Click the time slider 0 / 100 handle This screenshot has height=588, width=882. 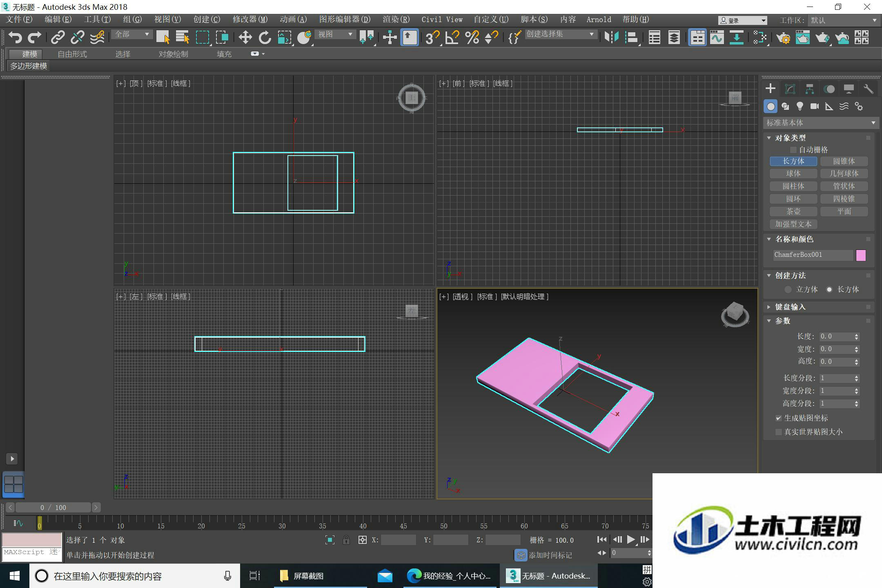53,508
